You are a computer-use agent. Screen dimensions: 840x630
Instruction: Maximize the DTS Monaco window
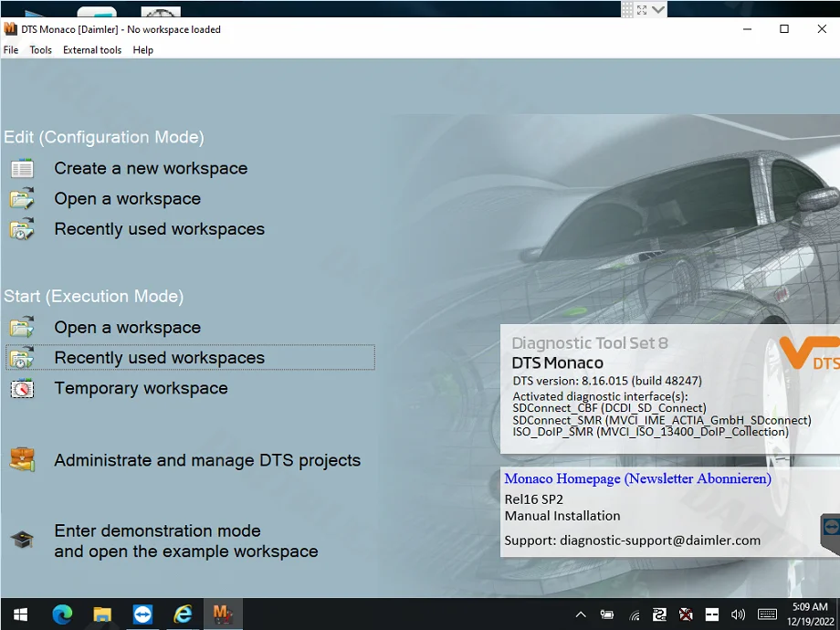point(784,29)
